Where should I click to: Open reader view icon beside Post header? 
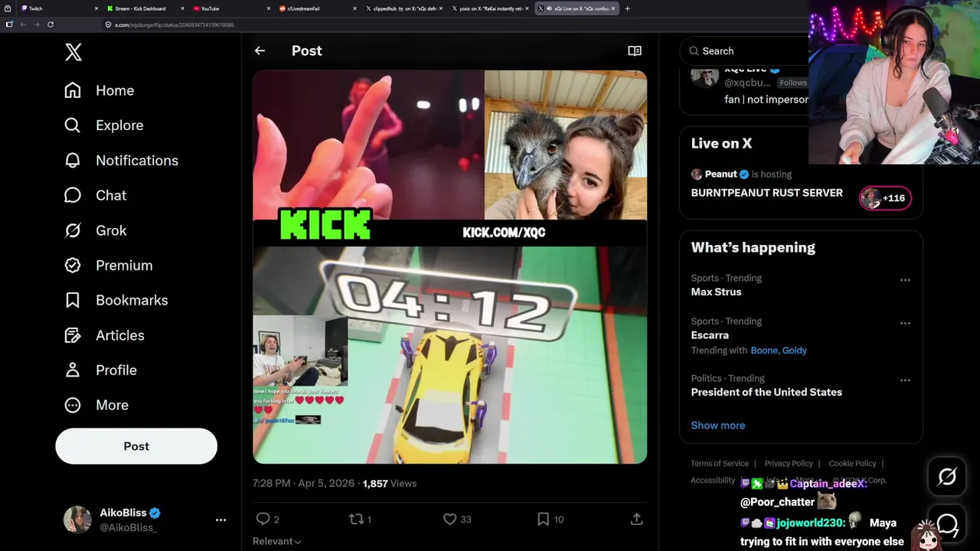[635, 51]
